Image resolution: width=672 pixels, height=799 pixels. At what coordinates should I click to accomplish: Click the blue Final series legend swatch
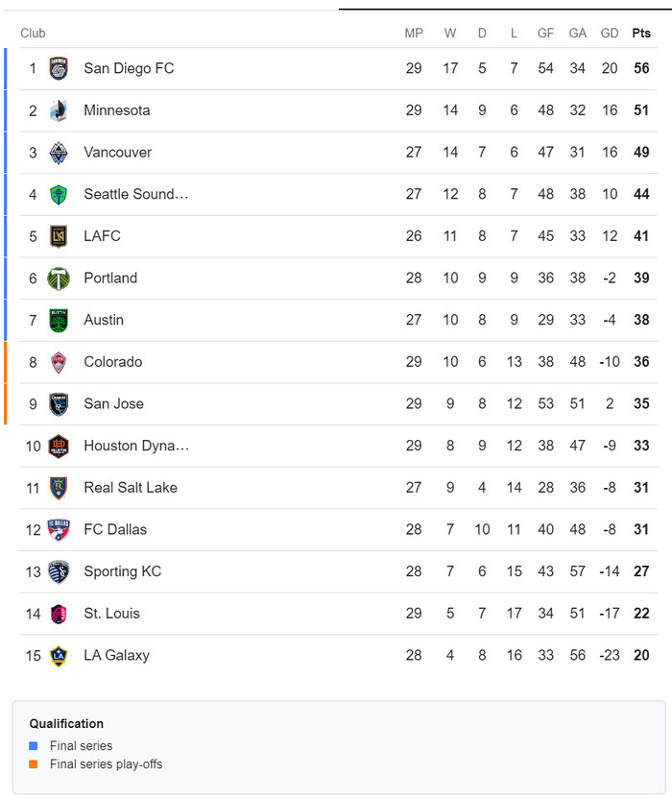[34, 745]
